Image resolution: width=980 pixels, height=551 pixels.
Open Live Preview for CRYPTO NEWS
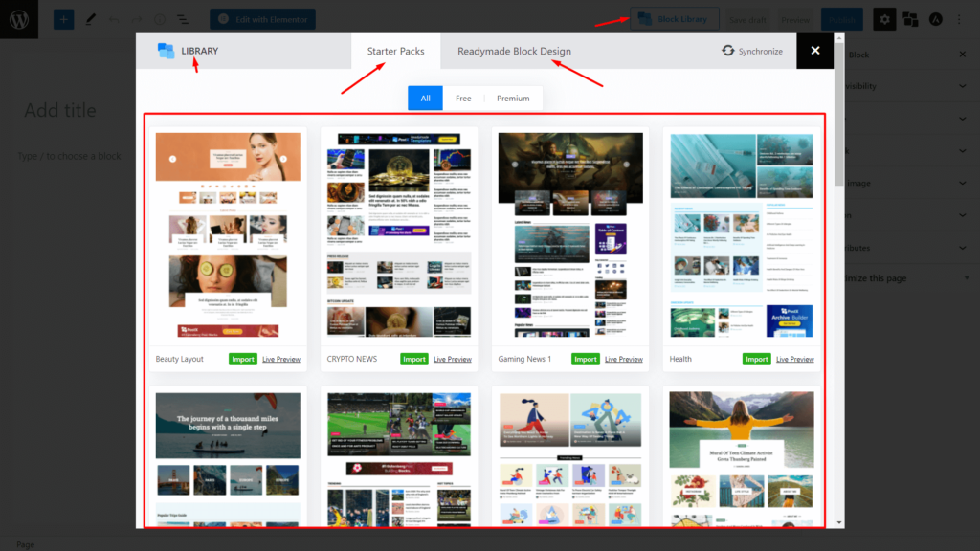[453, 360]
